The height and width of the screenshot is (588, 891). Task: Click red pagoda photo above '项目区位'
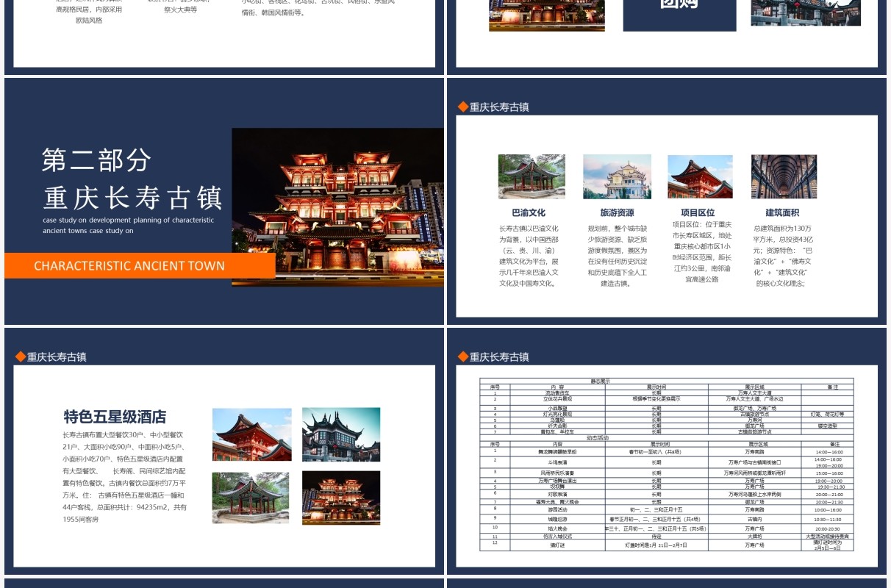click(700, 176)
